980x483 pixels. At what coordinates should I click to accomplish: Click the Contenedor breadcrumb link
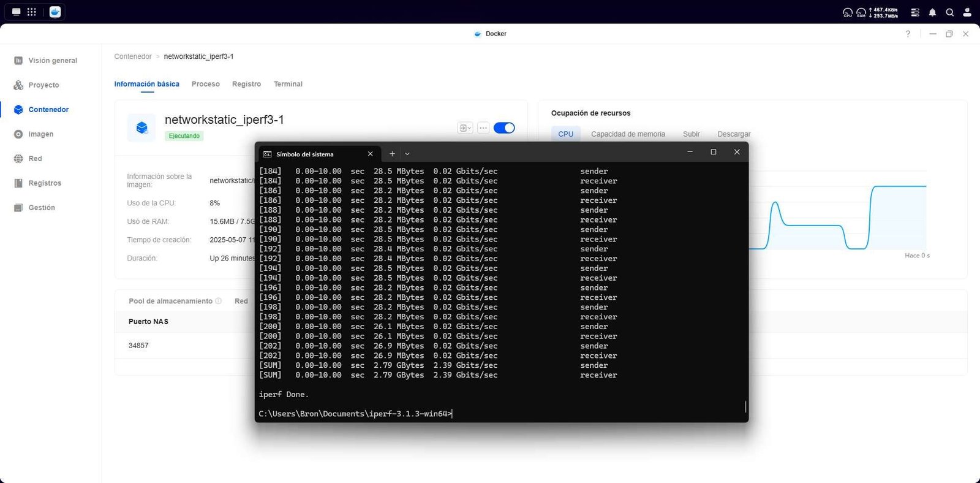click(133, 56)
